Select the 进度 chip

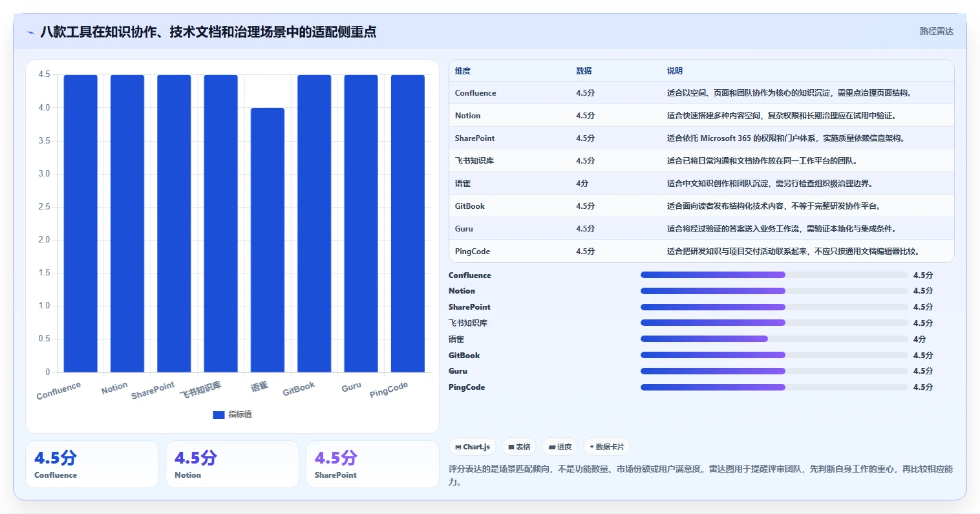[560, 447]
